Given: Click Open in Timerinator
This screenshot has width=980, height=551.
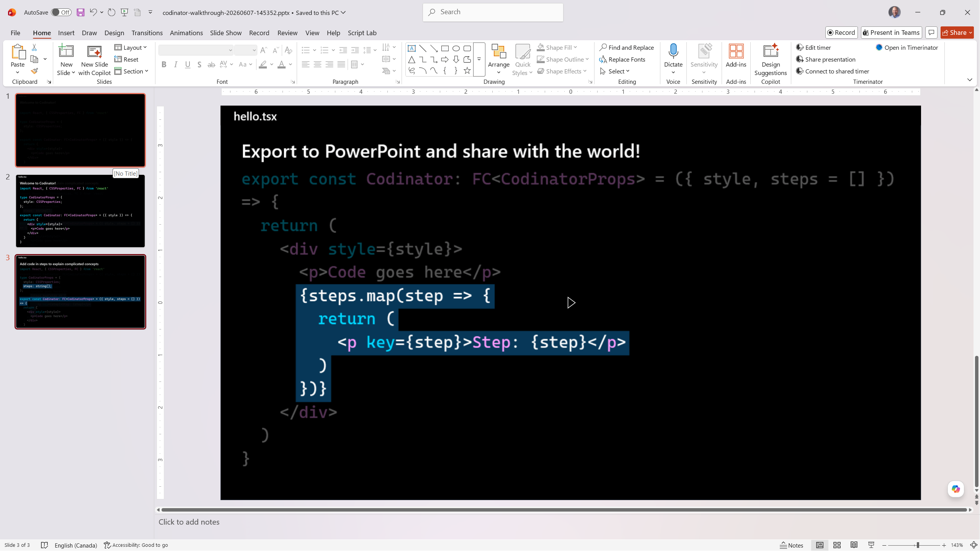Looking at the screenshot, I should [907, 47].
